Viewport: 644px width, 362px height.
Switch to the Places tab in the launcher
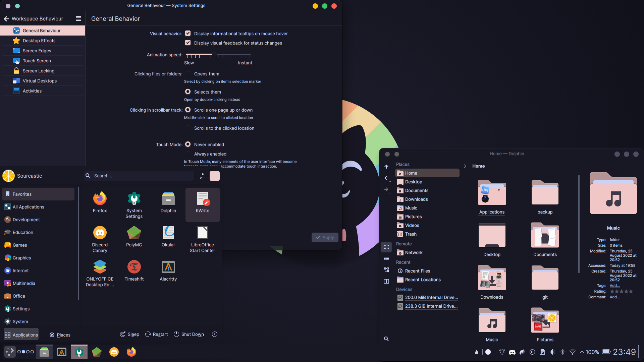pyautogui.click(x=60, y=335)
